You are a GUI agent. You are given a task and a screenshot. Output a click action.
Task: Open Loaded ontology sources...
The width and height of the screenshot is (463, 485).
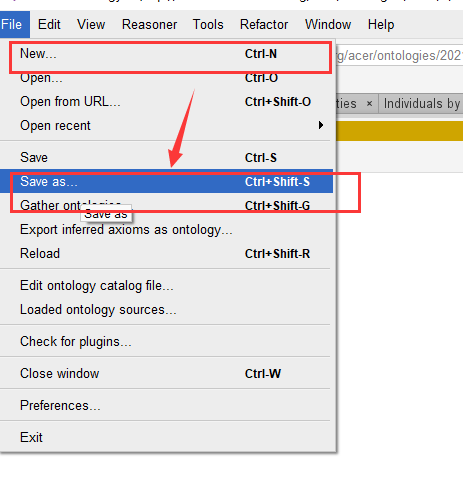[166, 310]
